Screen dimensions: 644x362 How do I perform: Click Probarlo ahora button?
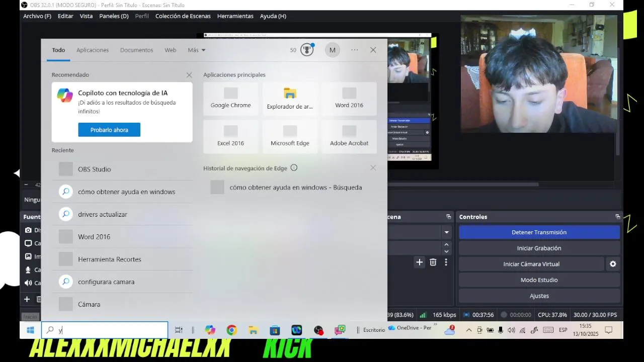109,130
